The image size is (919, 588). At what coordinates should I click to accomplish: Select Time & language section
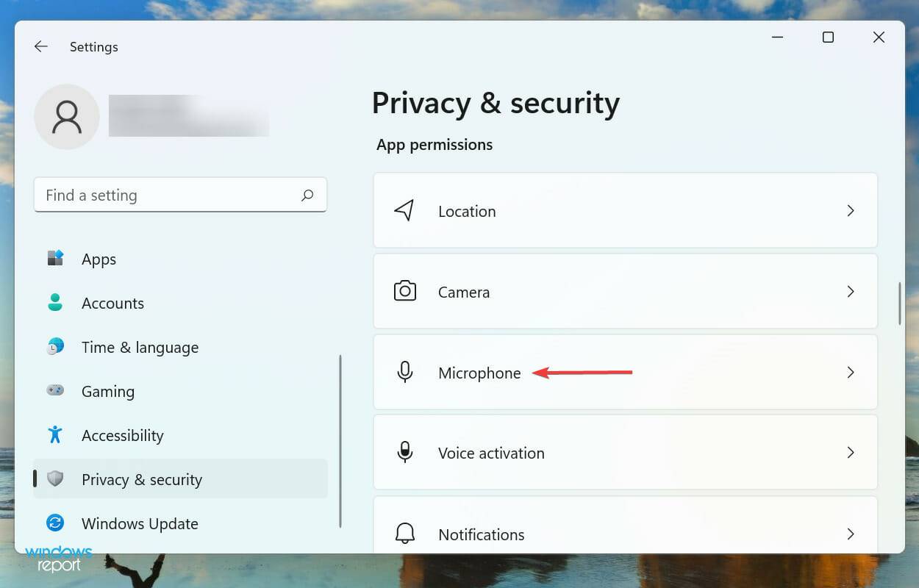pyautogui.click(x=140, y=348)
